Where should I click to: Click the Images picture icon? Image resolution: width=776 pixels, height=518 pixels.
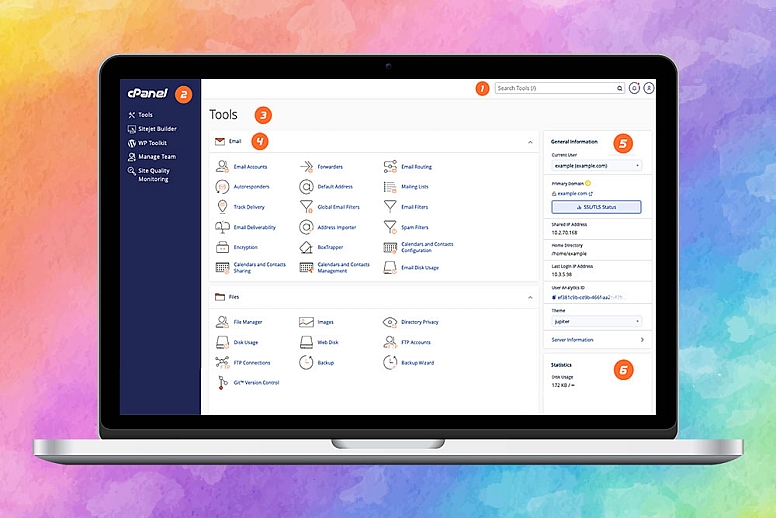(x=306, y=322)
